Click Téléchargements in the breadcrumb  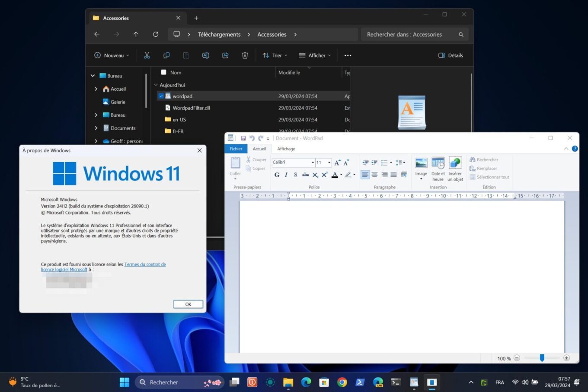[219, 35]
